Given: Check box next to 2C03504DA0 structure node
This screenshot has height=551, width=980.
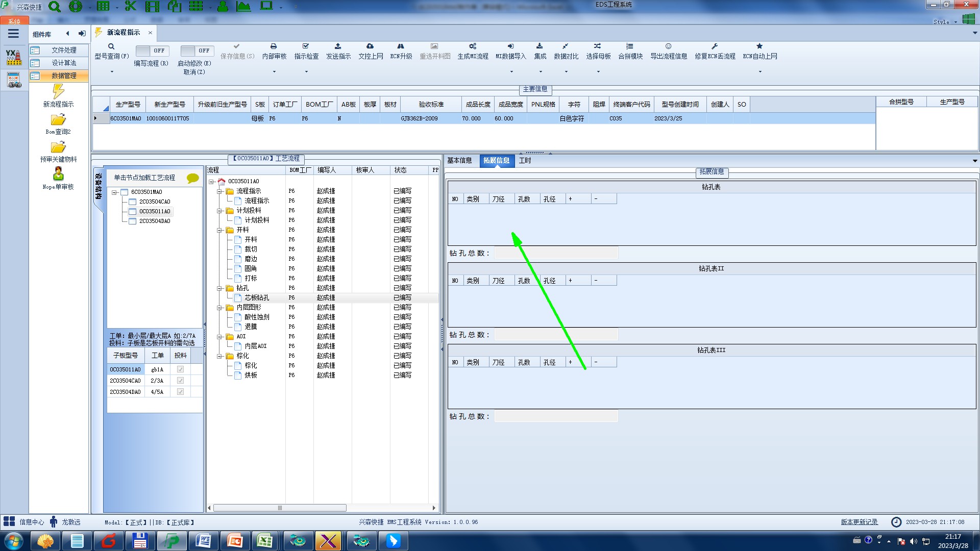Looking at the screenshot, I should [132, 221].
